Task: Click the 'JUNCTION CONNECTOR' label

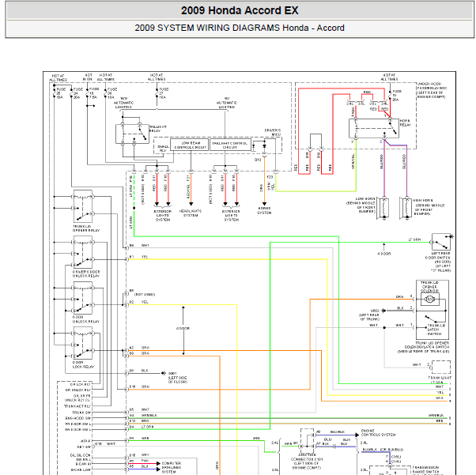Action: point(307,457)
